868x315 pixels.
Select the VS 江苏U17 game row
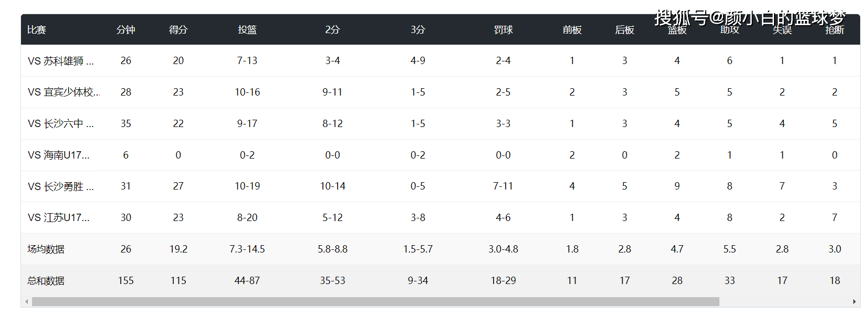(59, 218)
